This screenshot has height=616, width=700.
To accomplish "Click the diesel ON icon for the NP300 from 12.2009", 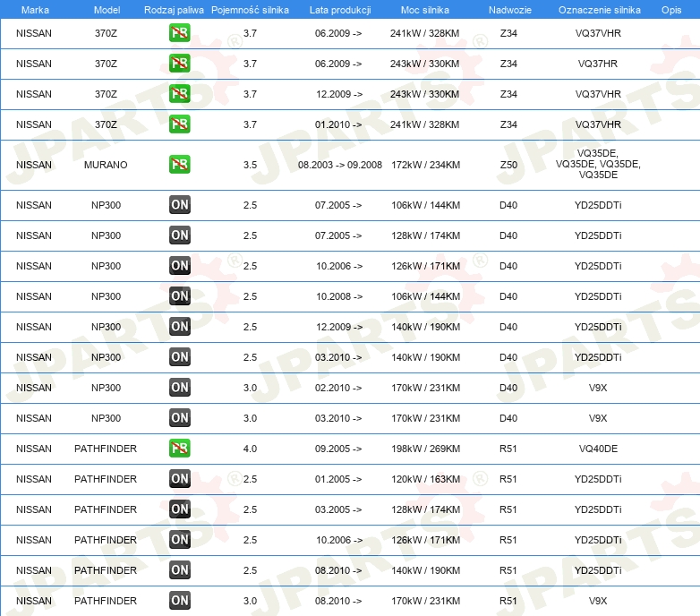I will 179,327.
